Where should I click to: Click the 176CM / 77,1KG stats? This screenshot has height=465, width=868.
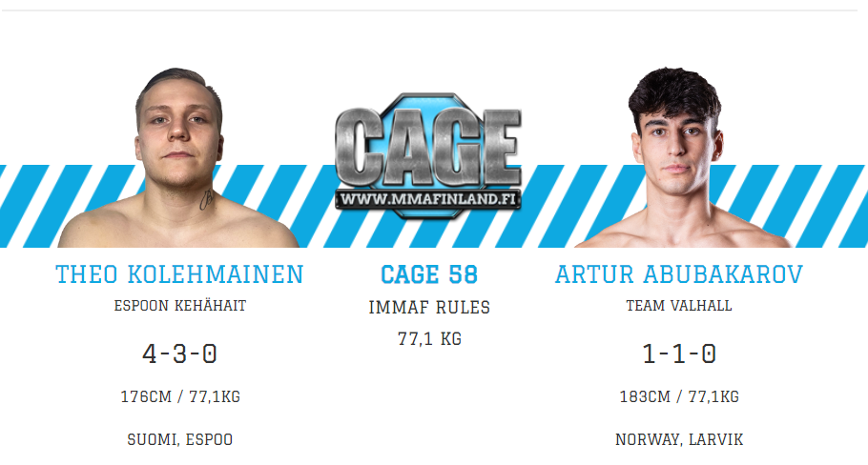coord(180,397)
